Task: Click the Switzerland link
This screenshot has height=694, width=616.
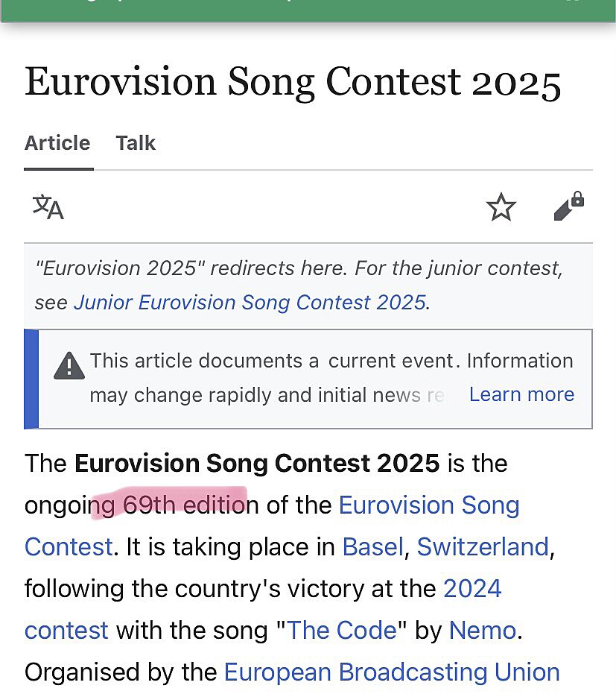Action: point(482,547)
